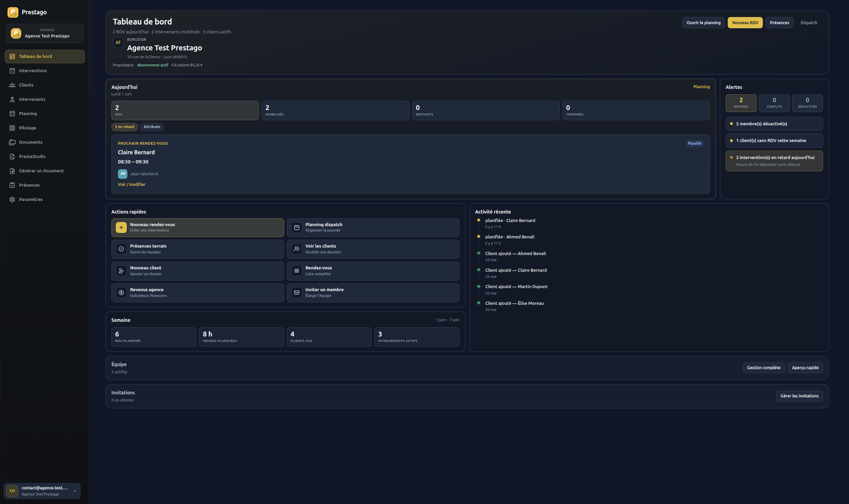Screen dimensions: 849x504
Task: Click the PrestaStudio edit-file icon
Action: click(12, 157)
